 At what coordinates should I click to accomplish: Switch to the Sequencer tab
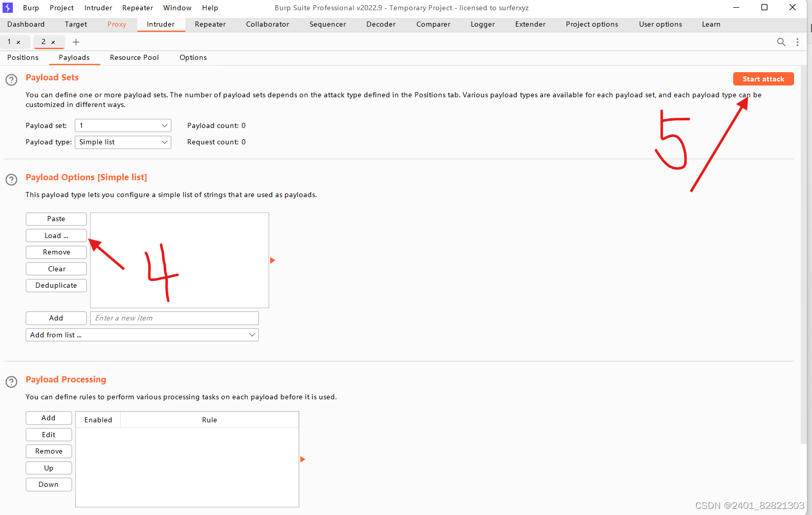pyautogui.click(x=327, y=24)
